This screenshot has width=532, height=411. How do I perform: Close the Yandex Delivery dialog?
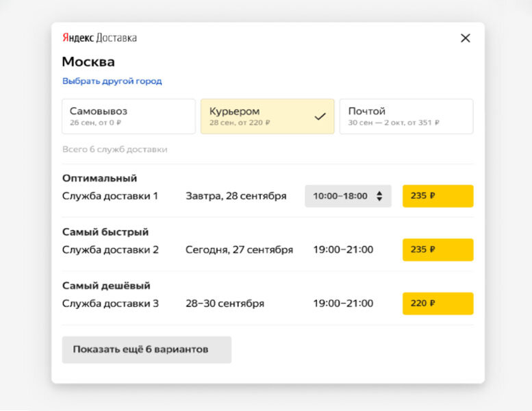pyautogui.click(x=465, y=38)
